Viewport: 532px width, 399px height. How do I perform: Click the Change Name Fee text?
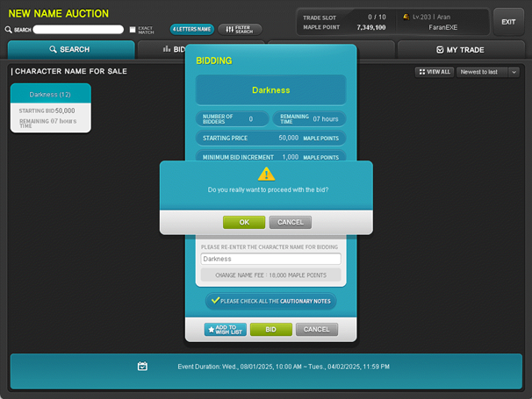click(270, 275)
